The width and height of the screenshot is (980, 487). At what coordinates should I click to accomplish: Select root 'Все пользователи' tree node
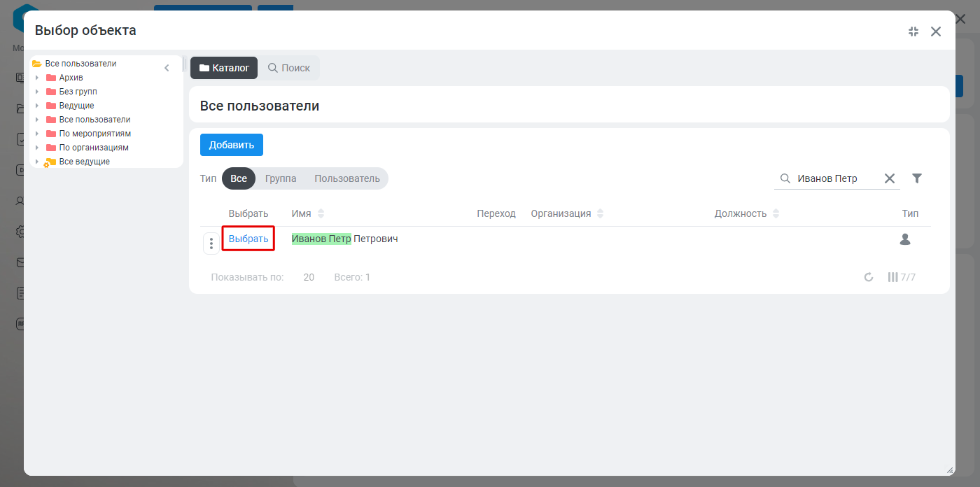pyautogui.click(x=80, y=64)
